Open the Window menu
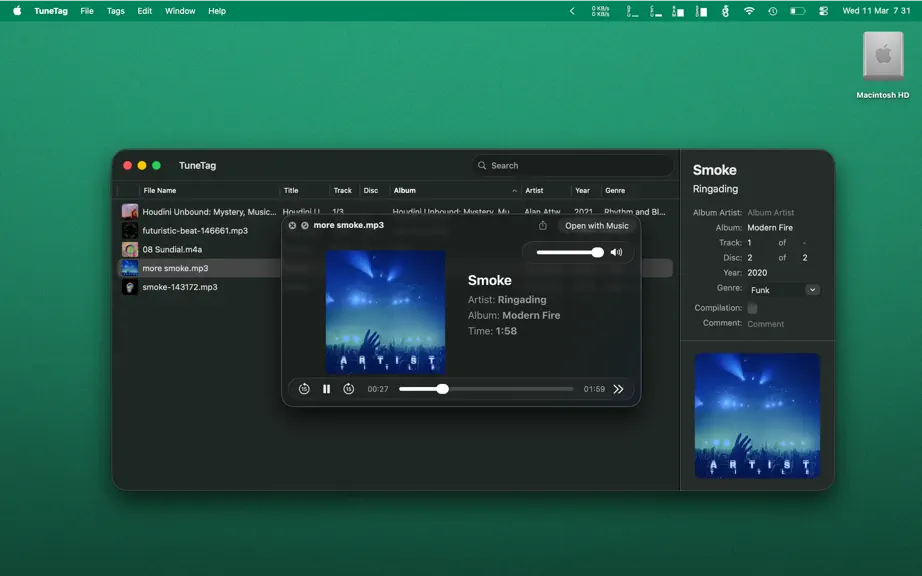Screen dimensions: 922x576 180,11
